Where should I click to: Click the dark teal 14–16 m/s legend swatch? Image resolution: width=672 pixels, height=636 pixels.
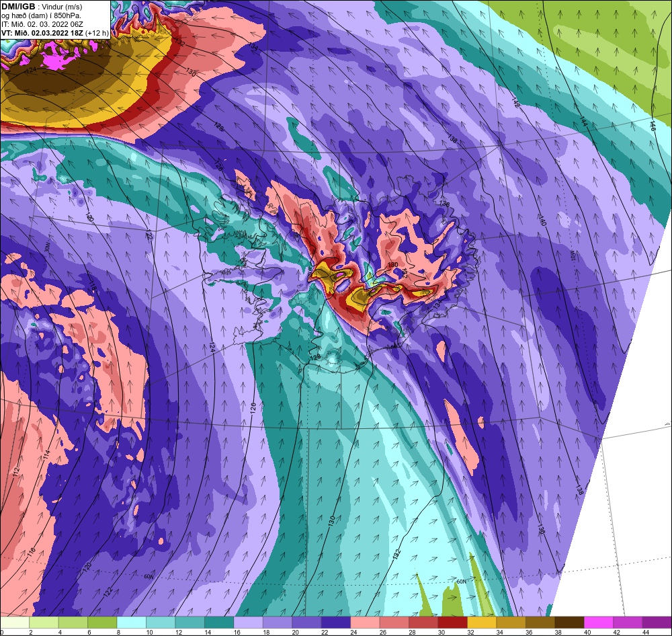point(219,623)
